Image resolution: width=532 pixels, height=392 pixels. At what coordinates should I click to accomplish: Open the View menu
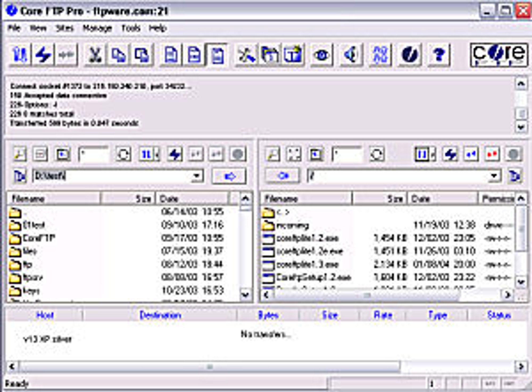38,28
